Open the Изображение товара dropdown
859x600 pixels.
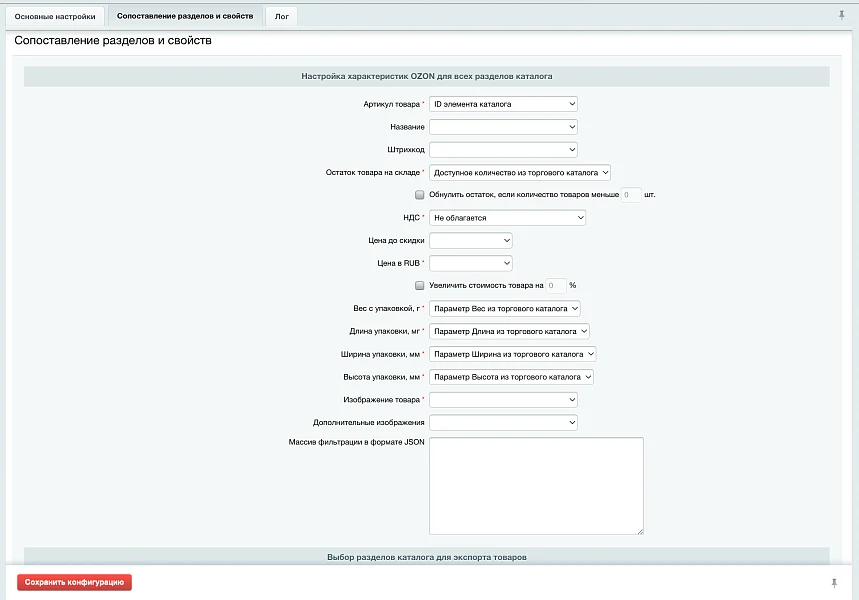[503, 400]
